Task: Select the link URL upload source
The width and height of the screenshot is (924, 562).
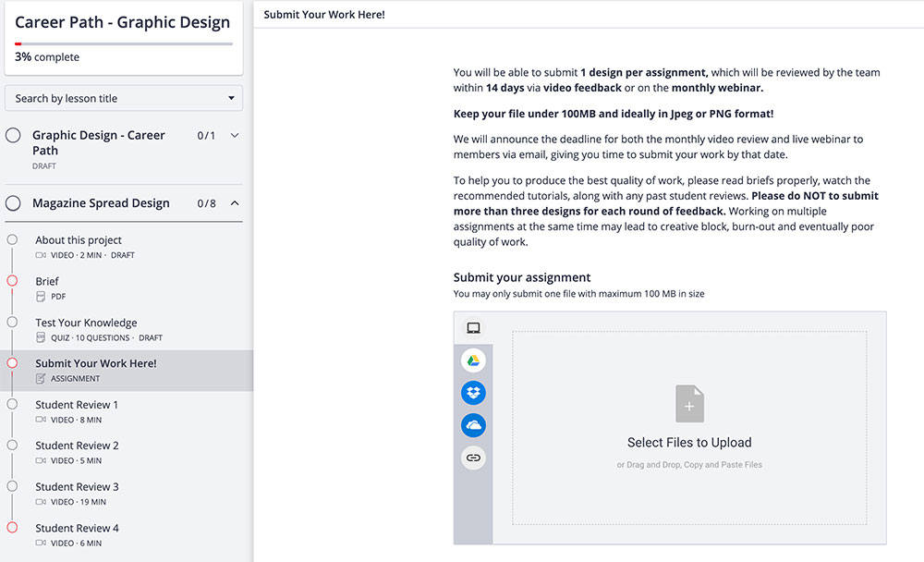Action: [x=473, y=458]
